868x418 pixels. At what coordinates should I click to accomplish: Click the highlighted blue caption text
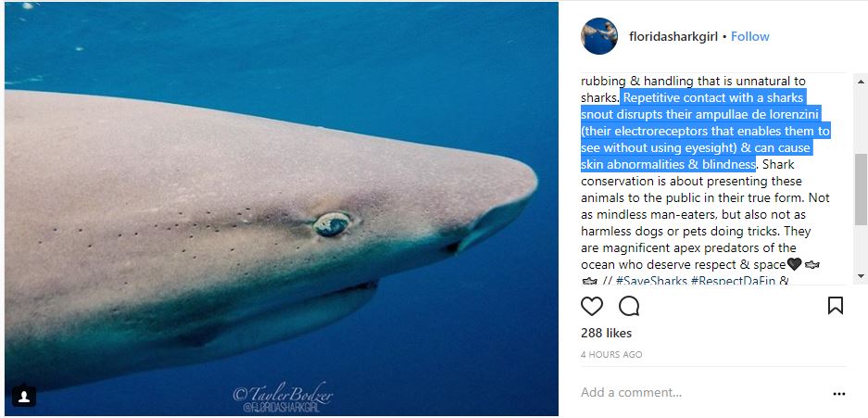coord(704,132)
